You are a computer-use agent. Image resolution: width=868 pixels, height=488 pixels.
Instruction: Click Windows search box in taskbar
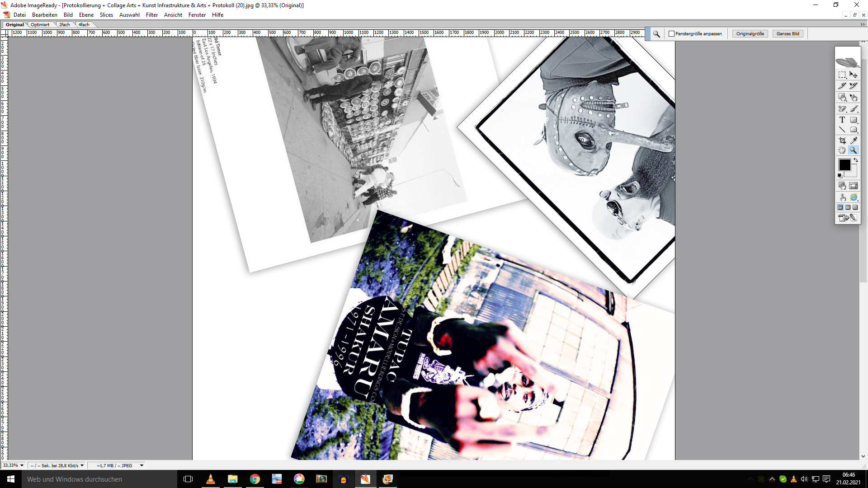coord(99,479)
